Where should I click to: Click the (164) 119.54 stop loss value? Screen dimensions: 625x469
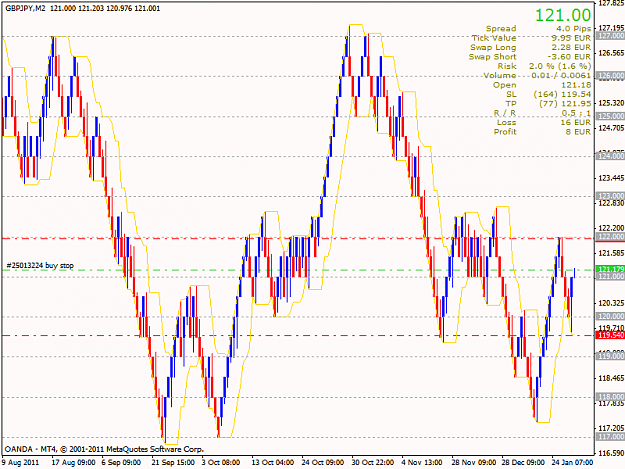click(562, 94)
